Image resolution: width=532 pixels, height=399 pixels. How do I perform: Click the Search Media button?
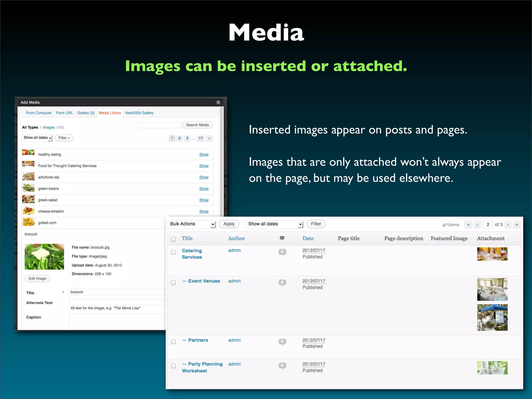pyautogui.click(x=197, y=125)
